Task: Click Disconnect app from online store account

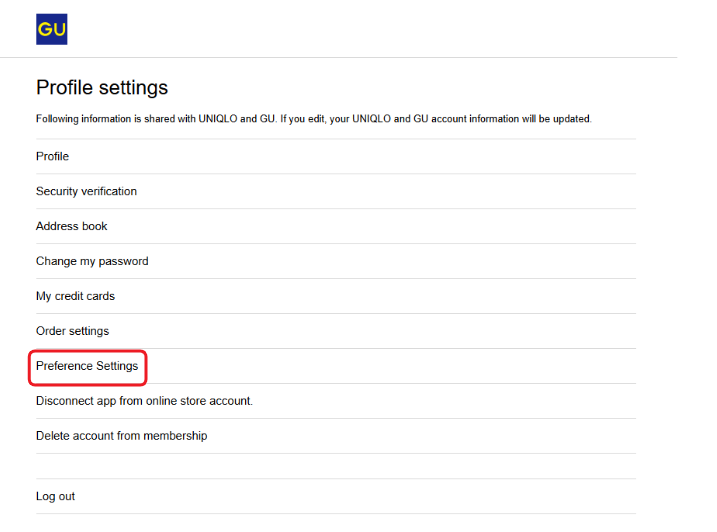Action: point(144,401)
